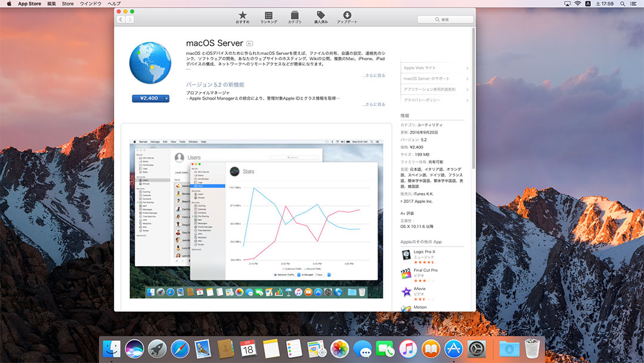Show the 購入済み tab

tap(321, 17)
